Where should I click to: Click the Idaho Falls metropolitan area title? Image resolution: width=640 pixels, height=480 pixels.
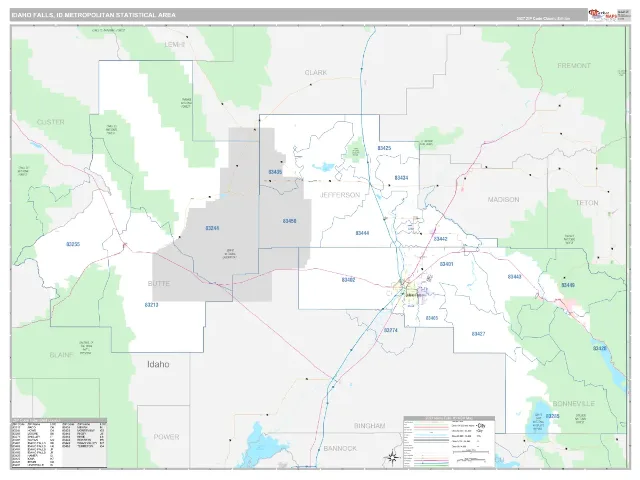[x=93, y=15]
